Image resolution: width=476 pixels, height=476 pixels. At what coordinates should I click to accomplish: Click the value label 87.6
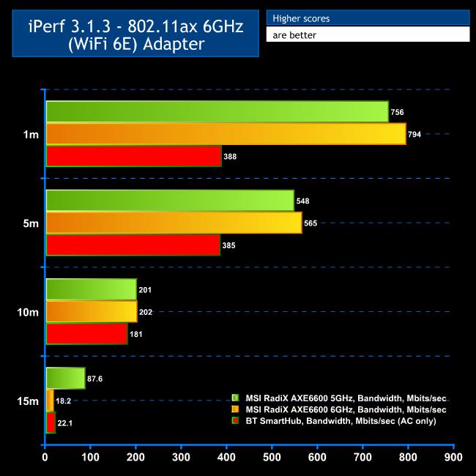click(94, 379)
